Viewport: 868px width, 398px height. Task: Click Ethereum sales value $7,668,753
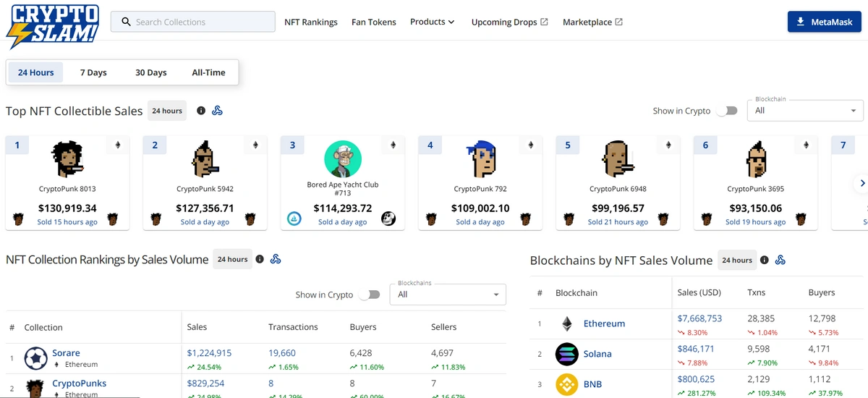point(699,318)
